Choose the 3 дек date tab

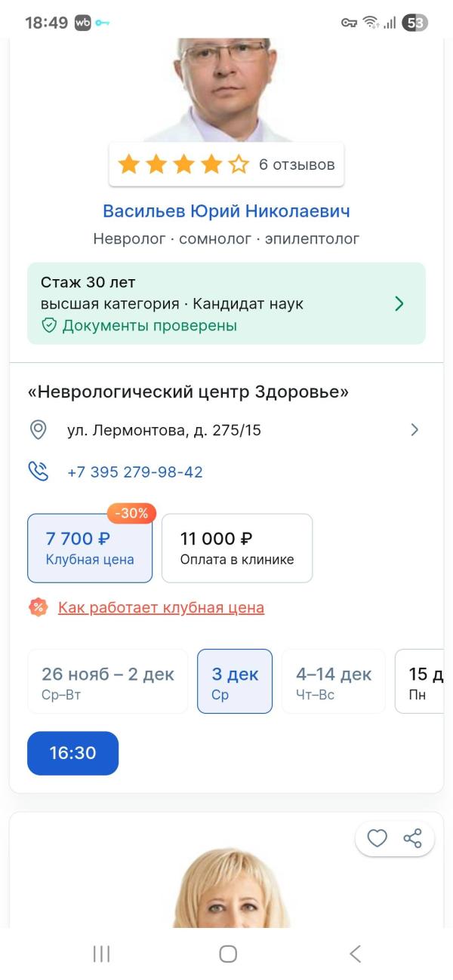click(235, 681)
